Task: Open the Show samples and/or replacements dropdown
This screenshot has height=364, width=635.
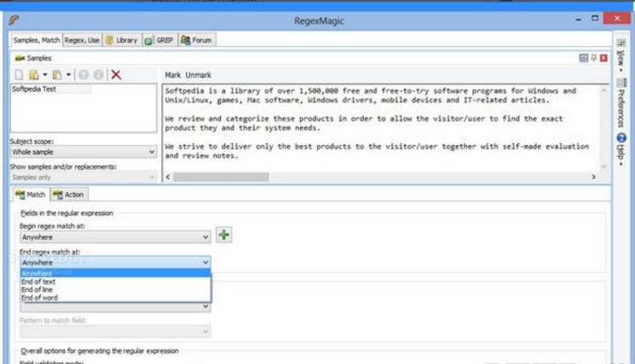Action: [84, 177]
